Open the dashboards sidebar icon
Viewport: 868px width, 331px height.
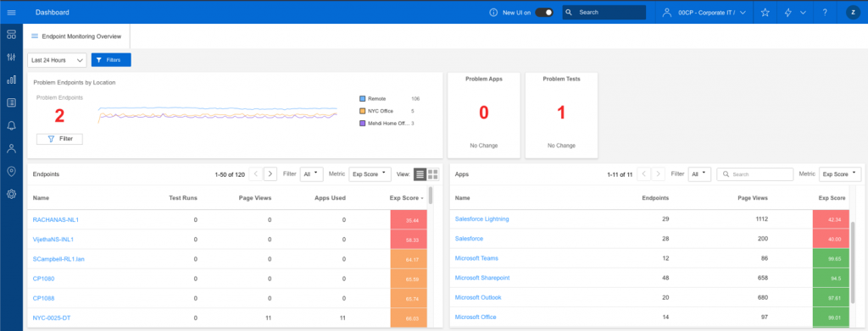11,35
